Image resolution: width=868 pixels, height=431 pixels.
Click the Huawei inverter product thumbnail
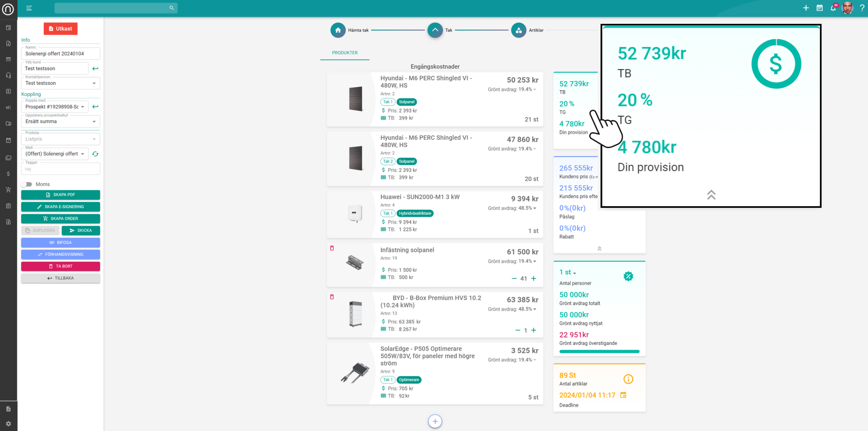[355, 213]
